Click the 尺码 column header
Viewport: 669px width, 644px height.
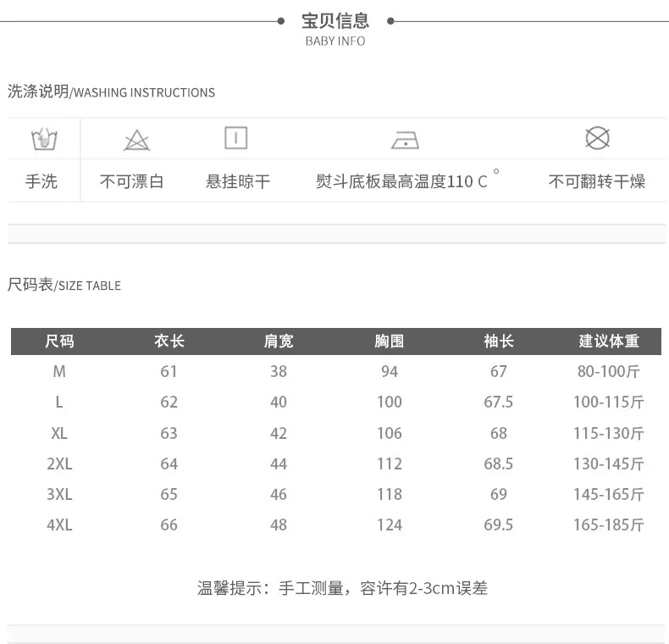pos(60,341)
